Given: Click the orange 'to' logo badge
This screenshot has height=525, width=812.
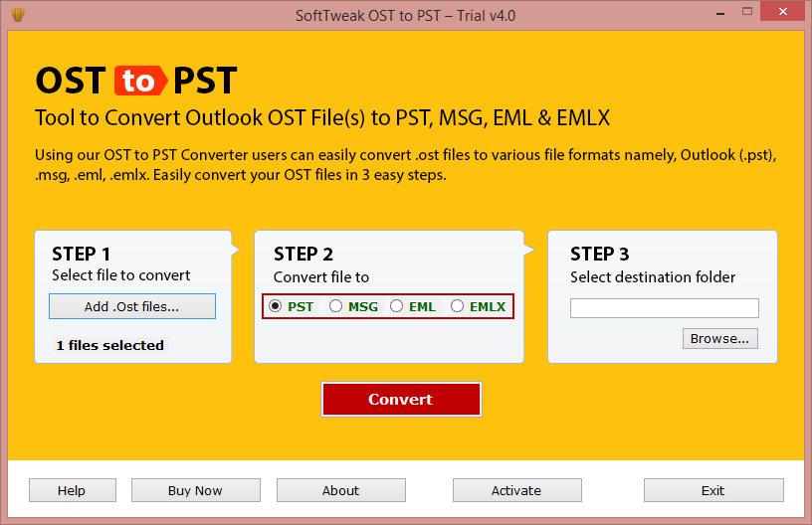Looking at the screenshot, I should [138, 81].
